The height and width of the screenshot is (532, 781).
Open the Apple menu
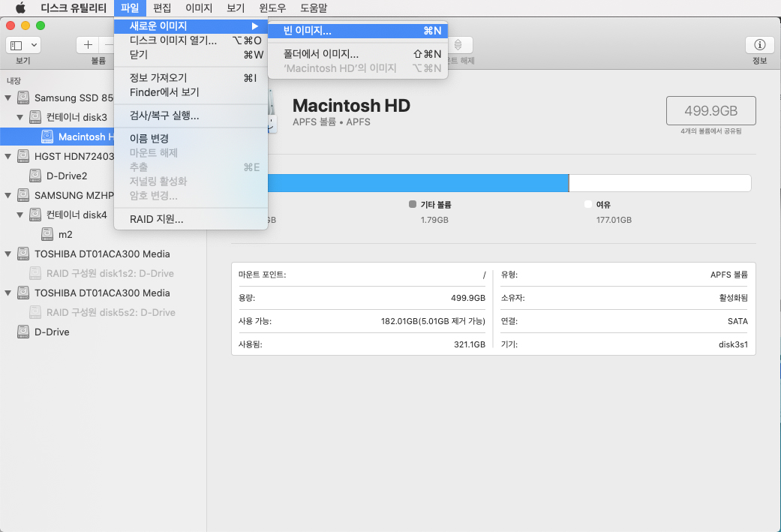[x=20, y=8]
